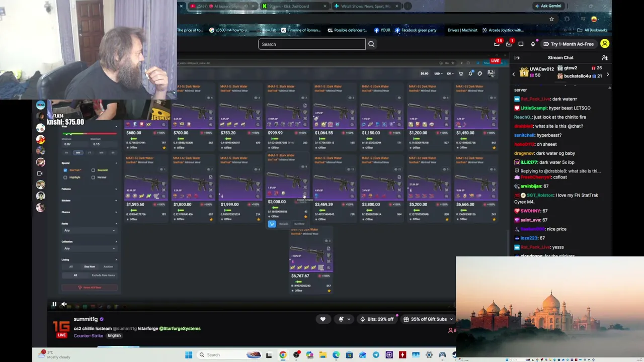
Task: Select the MW wear toggle button
Action: click(x=78, y=153)
